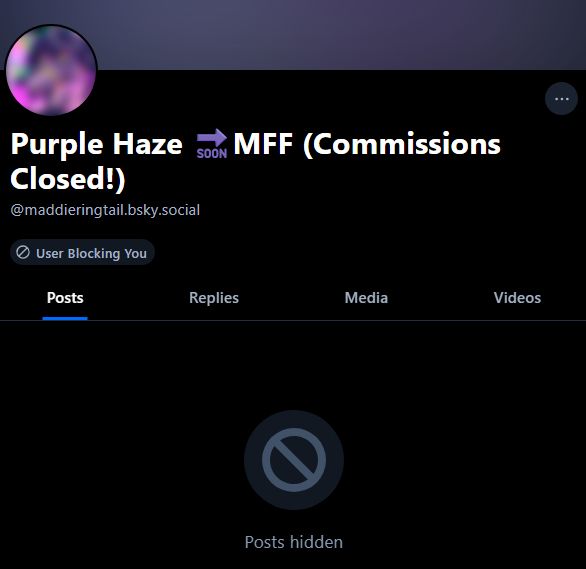Open the three-dots more options menu
This screenshot has height=569, width=586.
click(x=561, y=99)
